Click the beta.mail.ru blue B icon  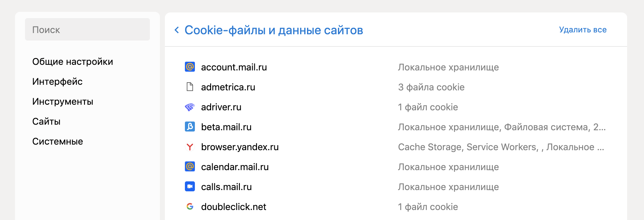click(x=190, y=127)
